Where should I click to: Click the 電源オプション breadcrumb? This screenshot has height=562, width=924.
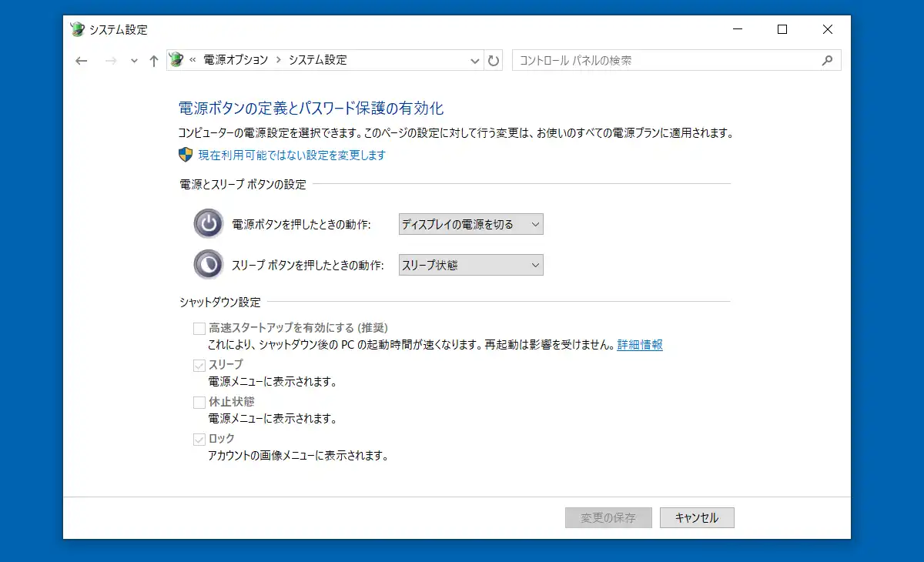point(236,60)
